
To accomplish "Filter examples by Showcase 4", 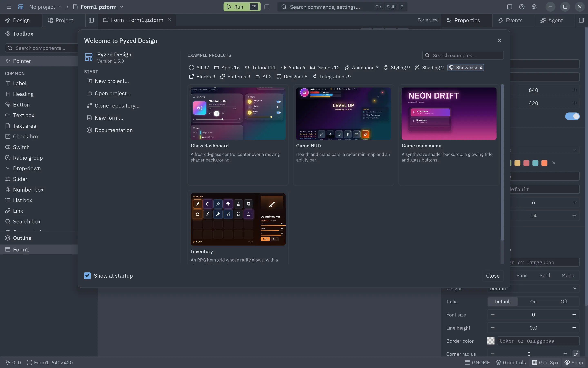I will (465, 68).
